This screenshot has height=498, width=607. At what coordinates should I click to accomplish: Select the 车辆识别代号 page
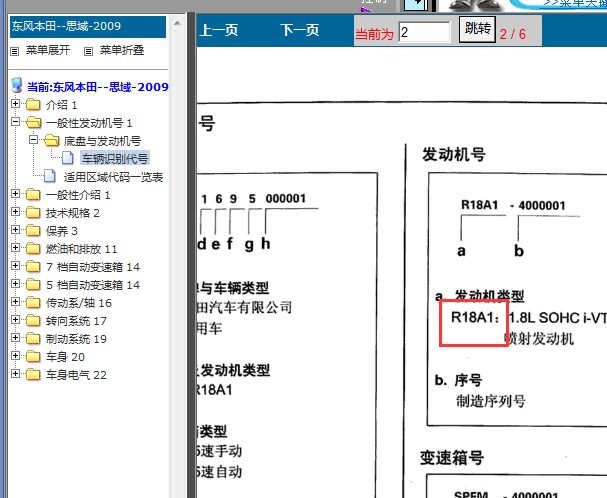115,158
